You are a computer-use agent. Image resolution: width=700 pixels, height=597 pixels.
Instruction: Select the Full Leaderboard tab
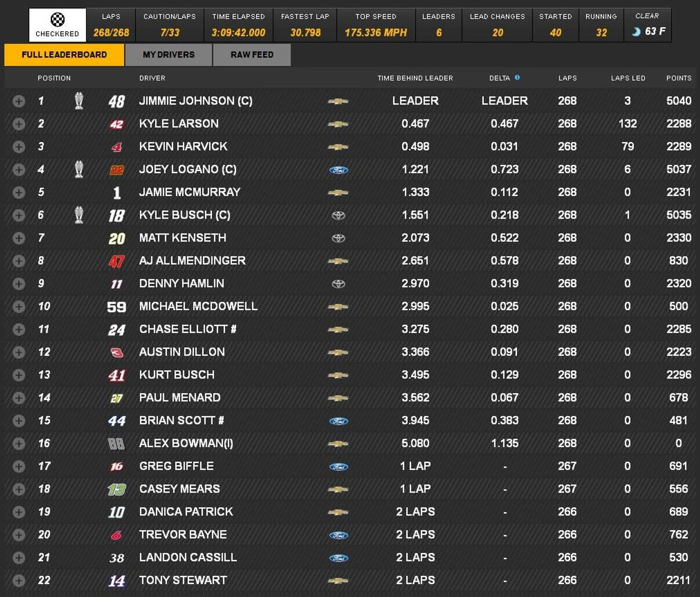click(64, 55)
